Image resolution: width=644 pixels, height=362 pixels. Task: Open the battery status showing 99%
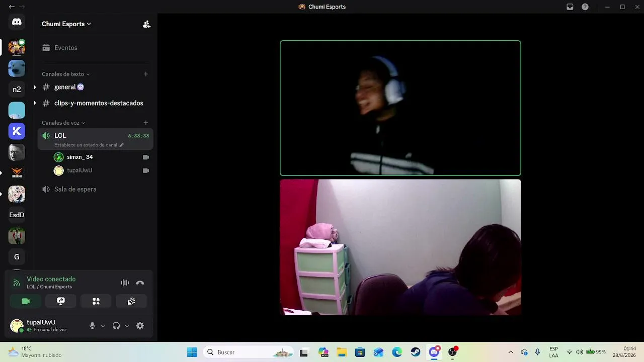596,352
